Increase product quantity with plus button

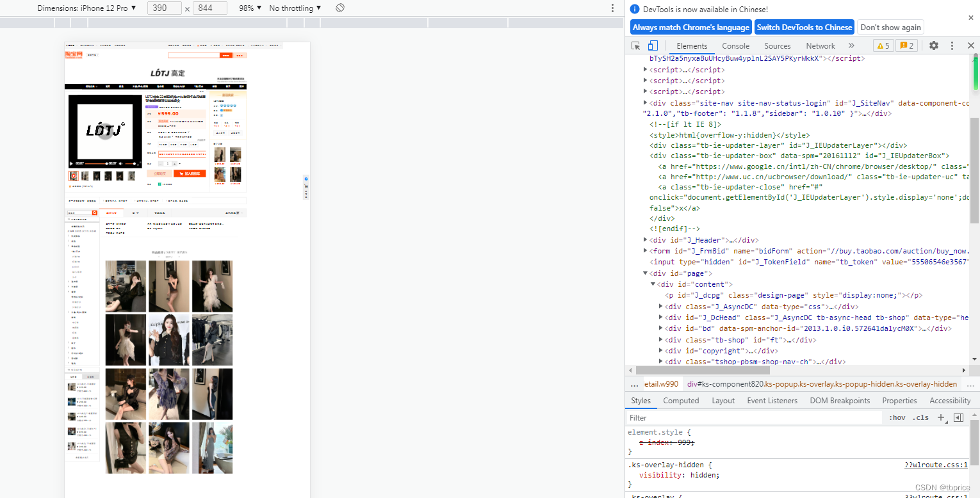pyautogui.click(x=174, y=164)
